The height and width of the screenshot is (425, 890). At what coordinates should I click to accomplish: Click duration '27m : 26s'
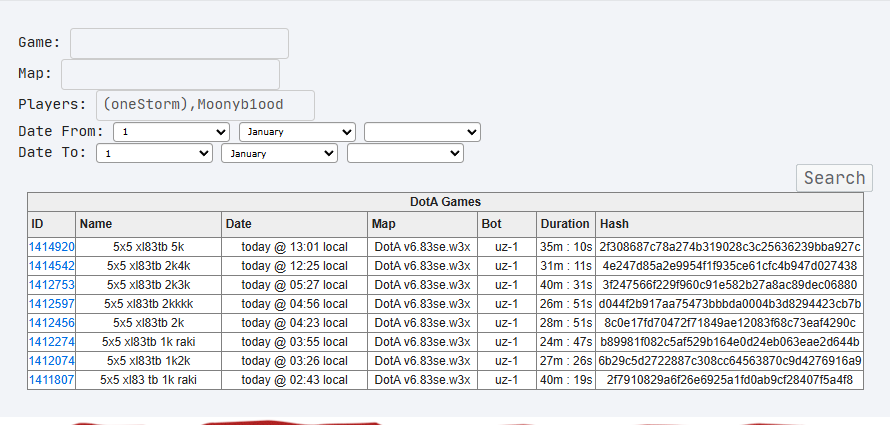(566, 361)
